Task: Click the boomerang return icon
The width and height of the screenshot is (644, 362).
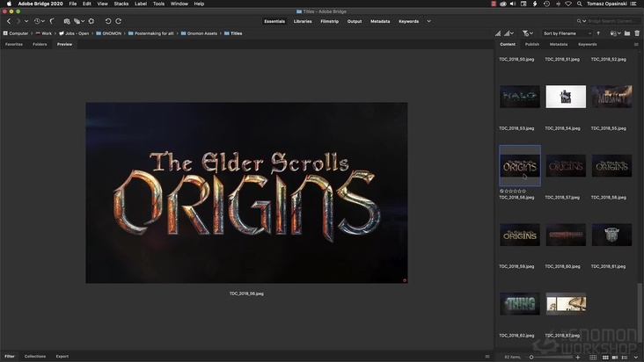Action: [52, 21]
